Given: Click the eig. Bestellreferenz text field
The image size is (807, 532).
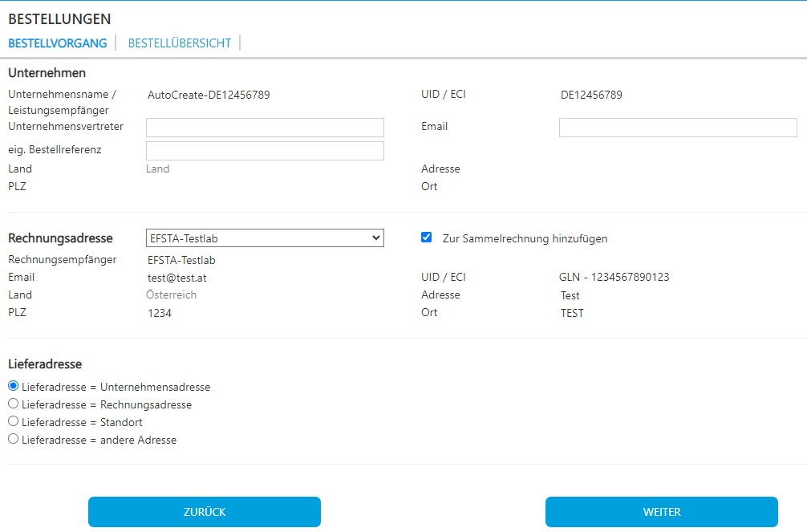Looking at the screenshot, I should 265,151.
